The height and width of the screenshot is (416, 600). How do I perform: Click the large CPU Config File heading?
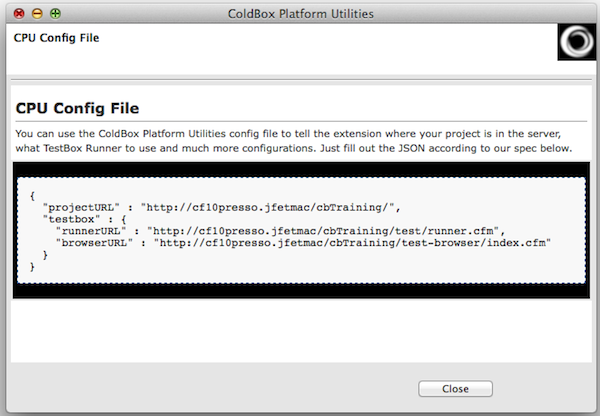[77, 107]
